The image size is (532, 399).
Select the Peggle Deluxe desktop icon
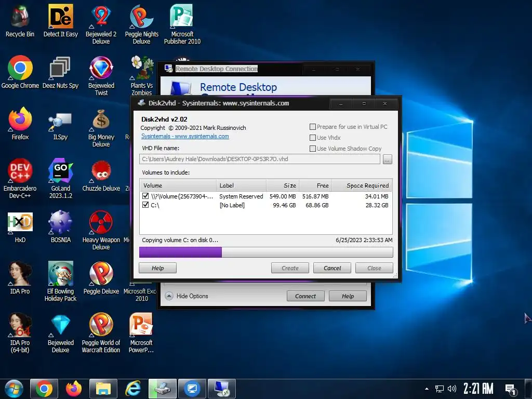(x=101, y=277)
